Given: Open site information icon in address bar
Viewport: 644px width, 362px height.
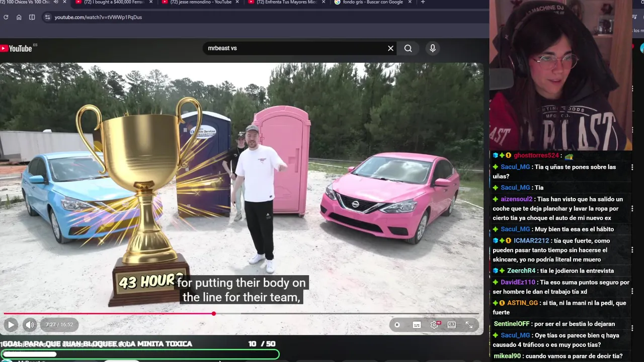Looking at the screenshot, I should pyautogui.click(x=47, y=17).
